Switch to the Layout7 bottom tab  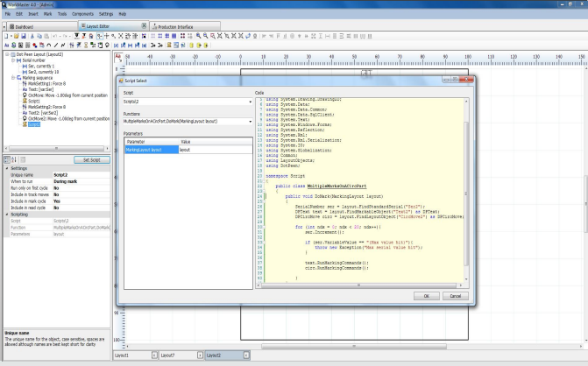click(178, 355)
